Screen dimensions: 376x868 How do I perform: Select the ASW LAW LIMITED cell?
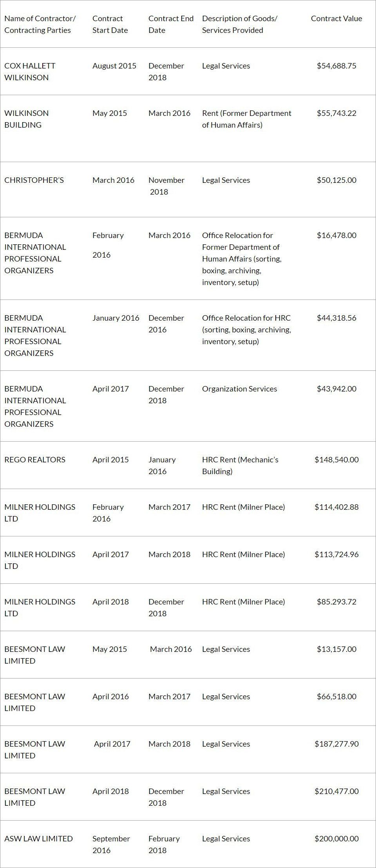point(38,838)
